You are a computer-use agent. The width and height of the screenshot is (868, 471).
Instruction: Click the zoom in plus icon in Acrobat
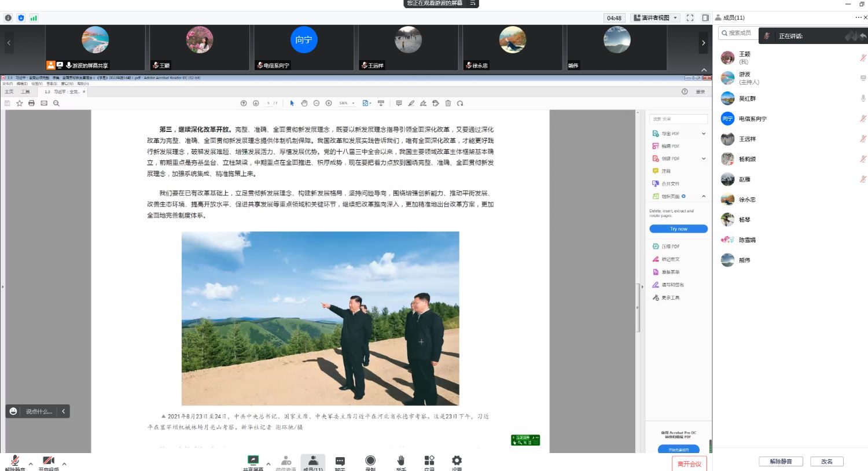click(x=329, y=103)
